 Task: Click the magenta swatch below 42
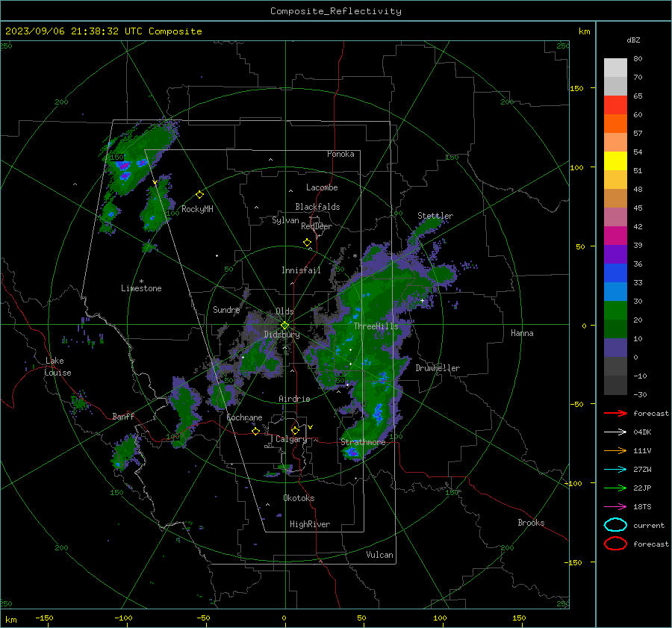(x=615, y=236)
